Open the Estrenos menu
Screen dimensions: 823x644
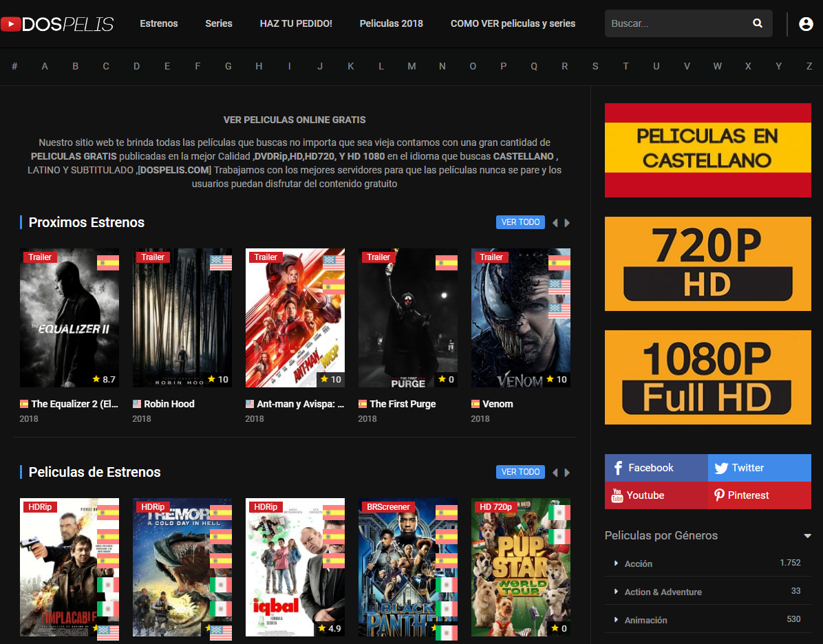(158, 23)
